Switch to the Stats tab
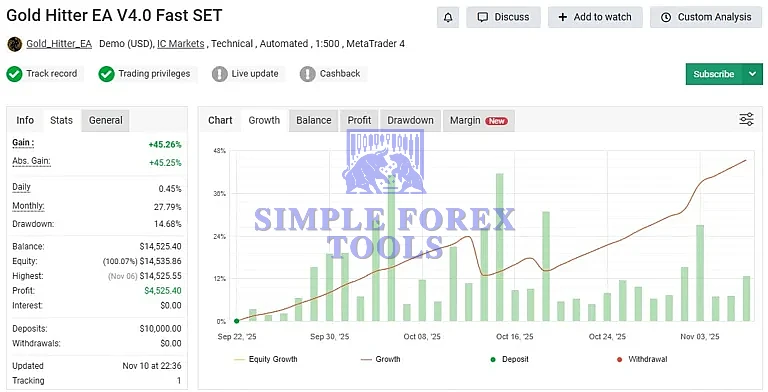Image resolution: width=768 pixels, height=392 pixels. (x=61, y=120)
